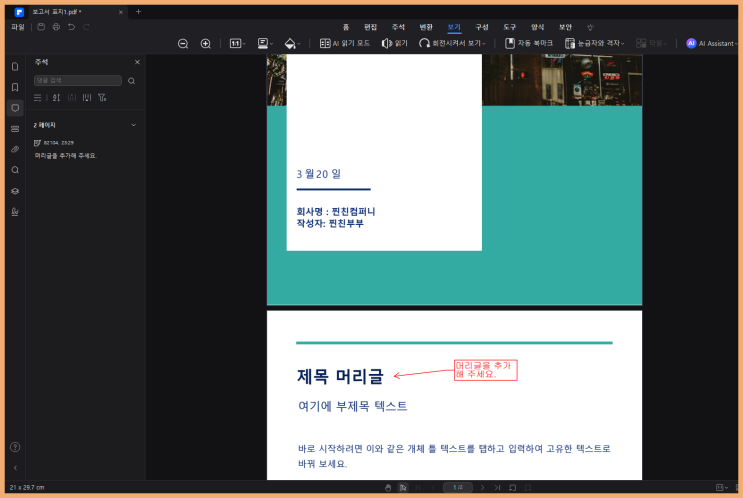The image size is (743, 498).
Task: Click the zoom in magnifier icon
Action: (206, 44)
